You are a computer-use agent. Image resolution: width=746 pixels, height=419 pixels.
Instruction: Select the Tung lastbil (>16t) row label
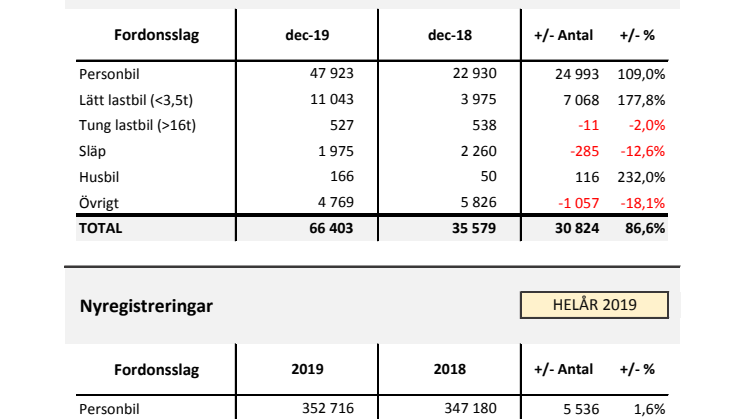coord(135,124)
